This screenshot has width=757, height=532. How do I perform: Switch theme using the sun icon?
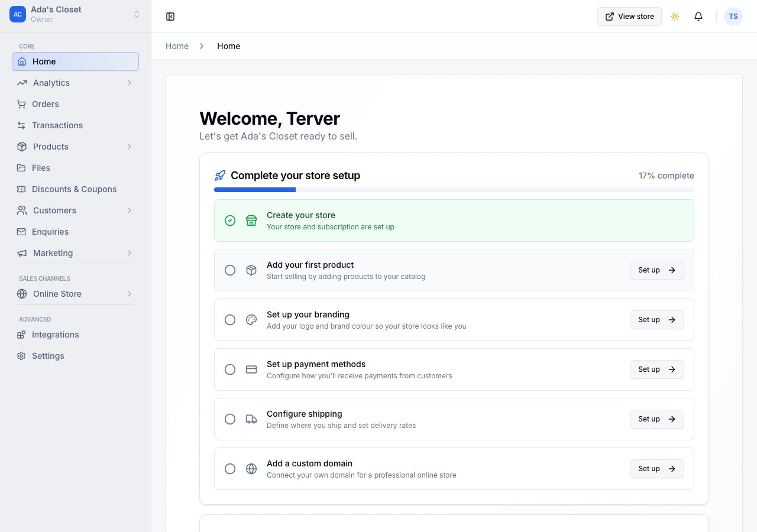pos(675,17)
